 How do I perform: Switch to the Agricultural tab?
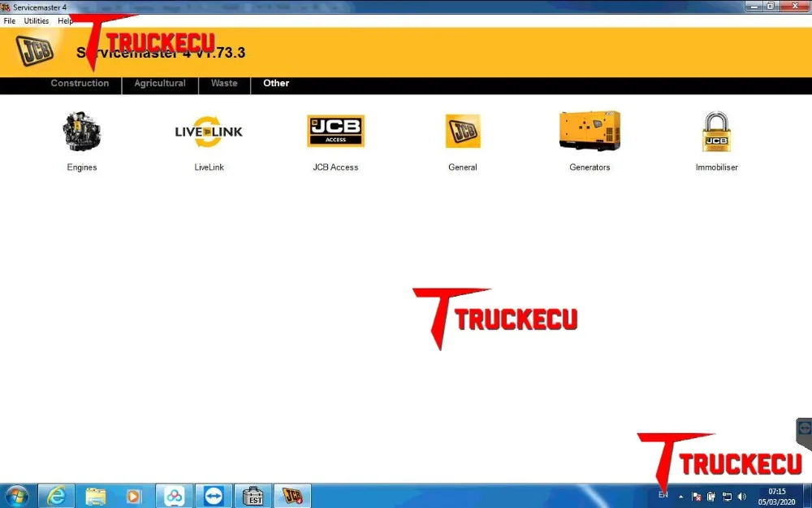pyautogui.click(x=160, y=84)
